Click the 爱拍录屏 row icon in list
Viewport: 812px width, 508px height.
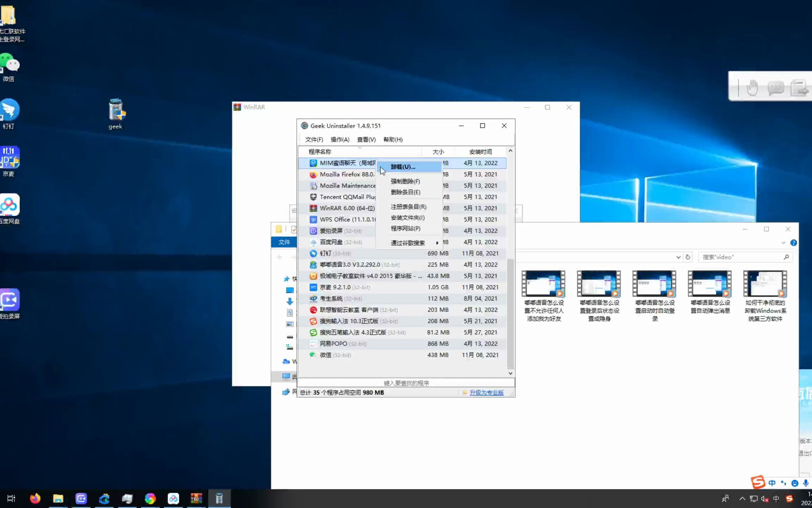tap(313, 231)
